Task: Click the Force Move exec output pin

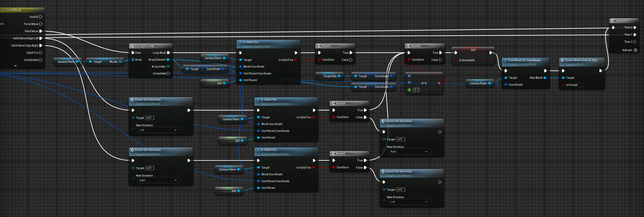Action: (x=41, y=24)
